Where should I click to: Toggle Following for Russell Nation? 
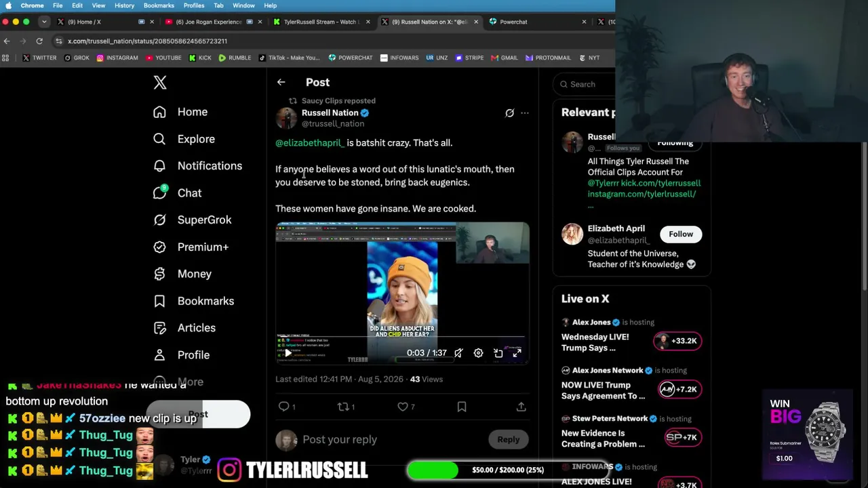[675, 143]
